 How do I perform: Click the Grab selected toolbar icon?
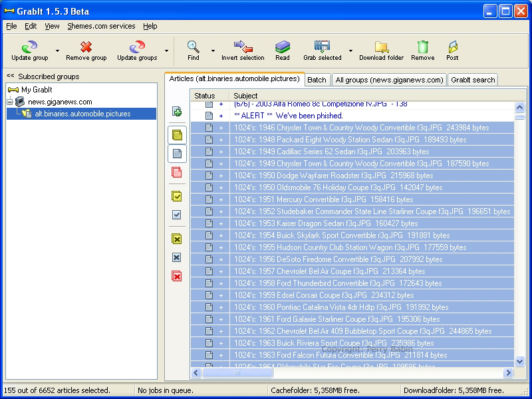pos(322,47)
